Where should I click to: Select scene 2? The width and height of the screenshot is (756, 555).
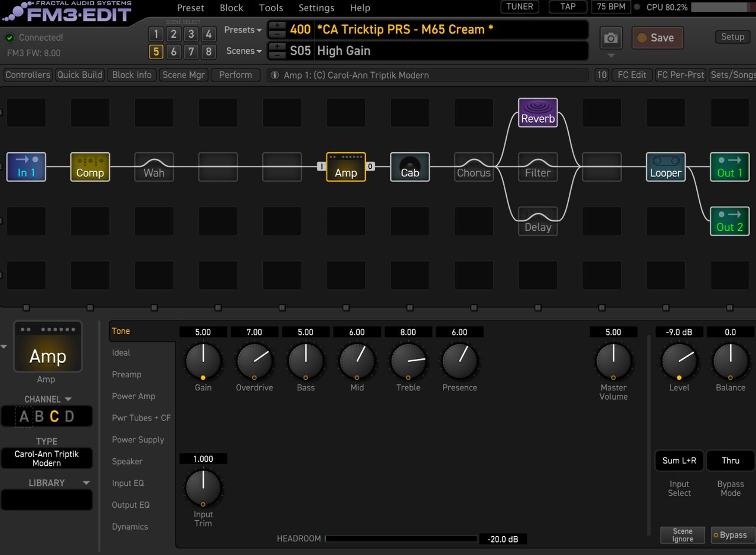click(174, 34)
